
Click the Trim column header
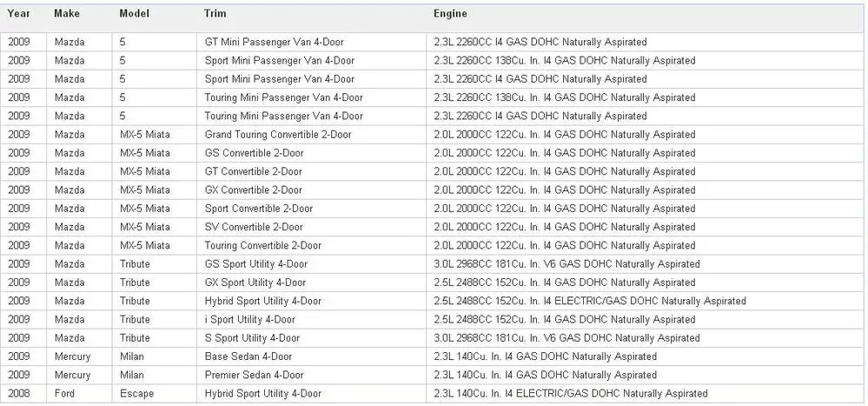(215, 14)
